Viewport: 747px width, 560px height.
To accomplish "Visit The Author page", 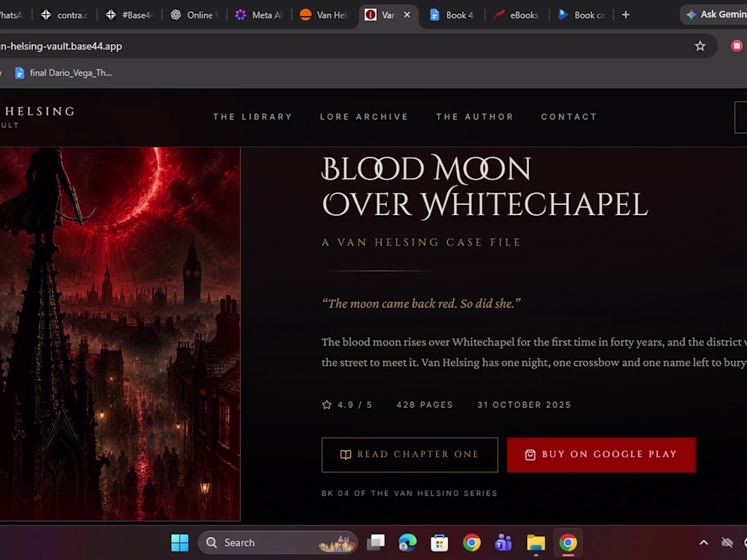I will (475, 117).
